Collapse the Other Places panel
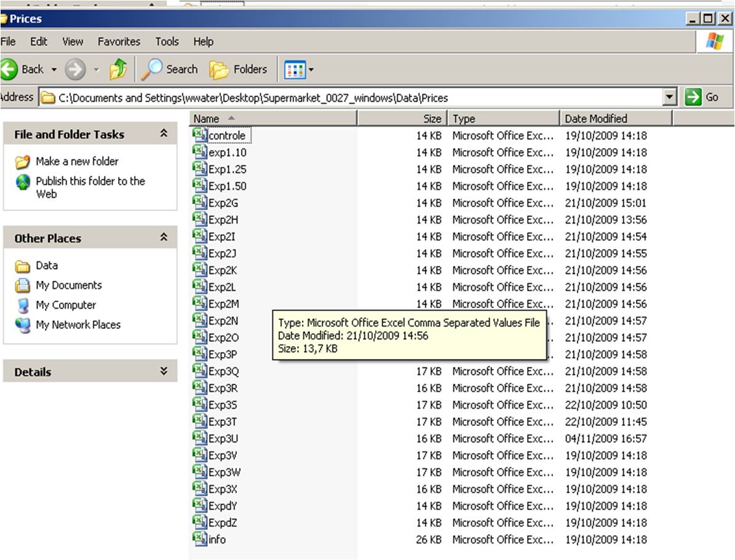The width and height of the screenshot is (735, 560). [164, 237]
